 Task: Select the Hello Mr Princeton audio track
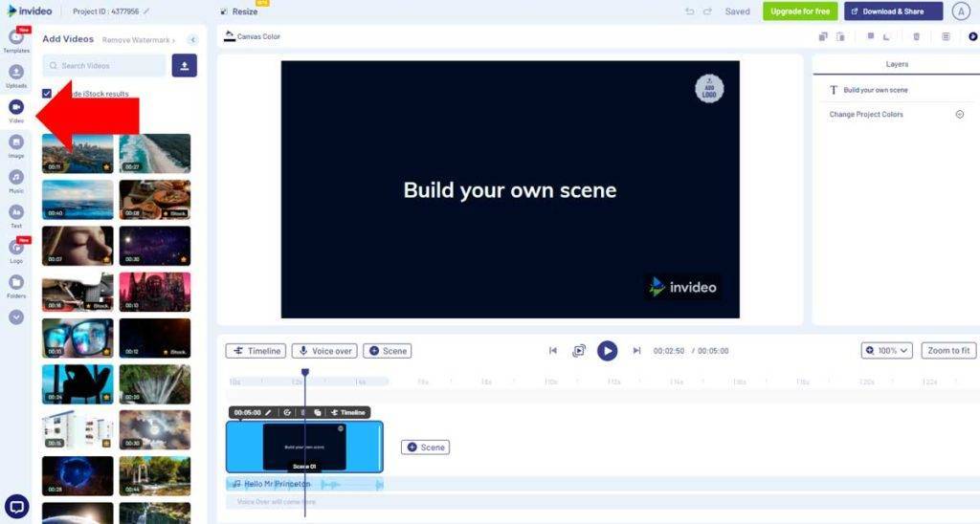(304, 484)
